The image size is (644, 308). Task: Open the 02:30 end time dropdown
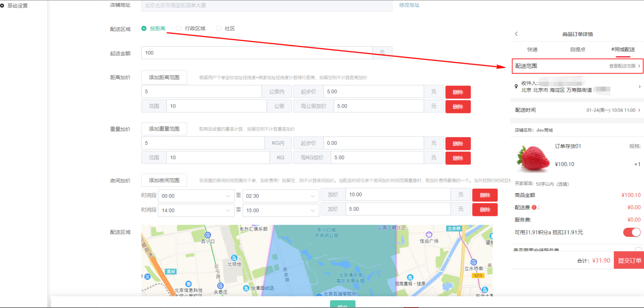point(280,196)
